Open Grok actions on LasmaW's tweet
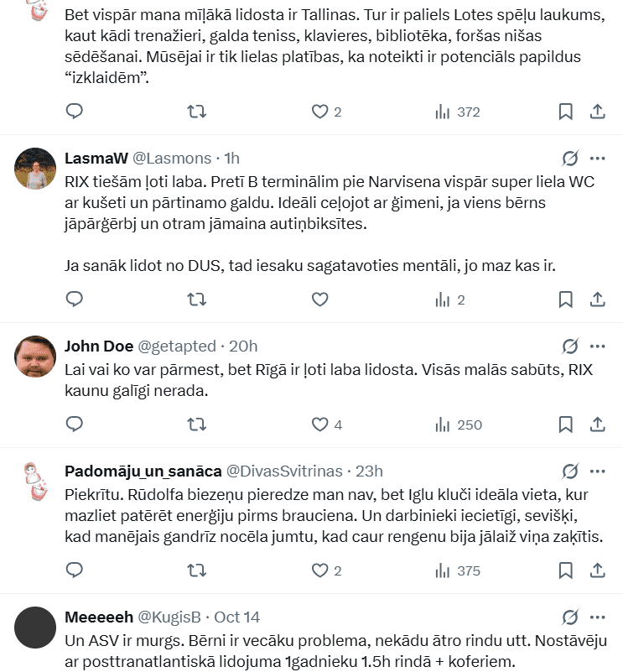Image resolution: width=623 pixels, height=672 pixels. [570, 159]
